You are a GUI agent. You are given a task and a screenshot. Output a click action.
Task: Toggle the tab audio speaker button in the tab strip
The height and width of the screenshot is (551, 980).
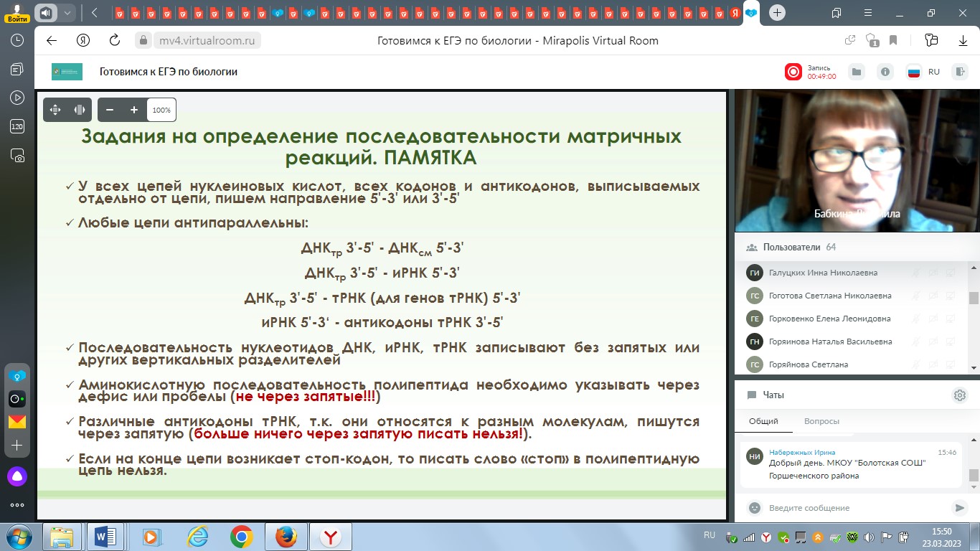pyautogui.click(x=46, y=13)
